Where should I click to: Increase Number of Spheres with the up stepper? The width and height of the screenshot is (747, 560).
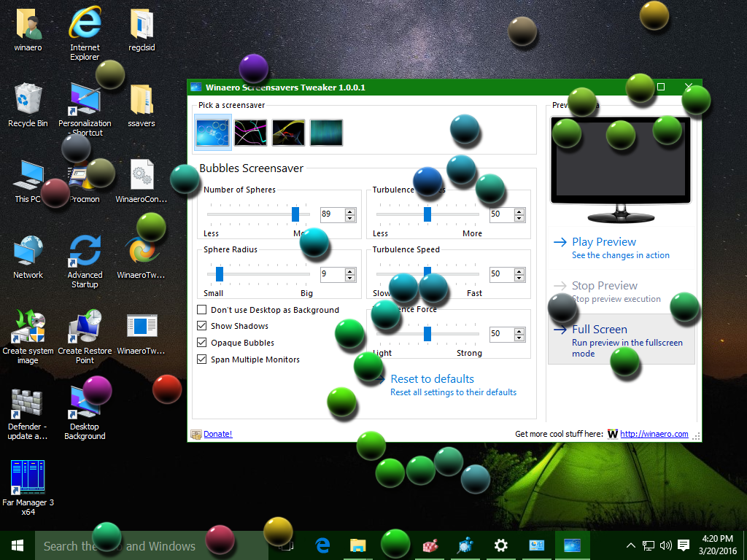(349, 211)
